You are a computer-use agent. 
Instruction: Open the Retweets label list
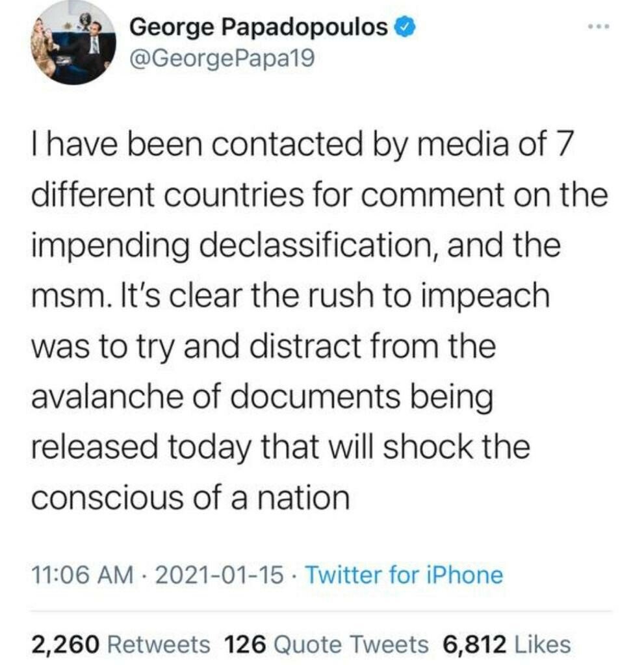pos(158,644)
